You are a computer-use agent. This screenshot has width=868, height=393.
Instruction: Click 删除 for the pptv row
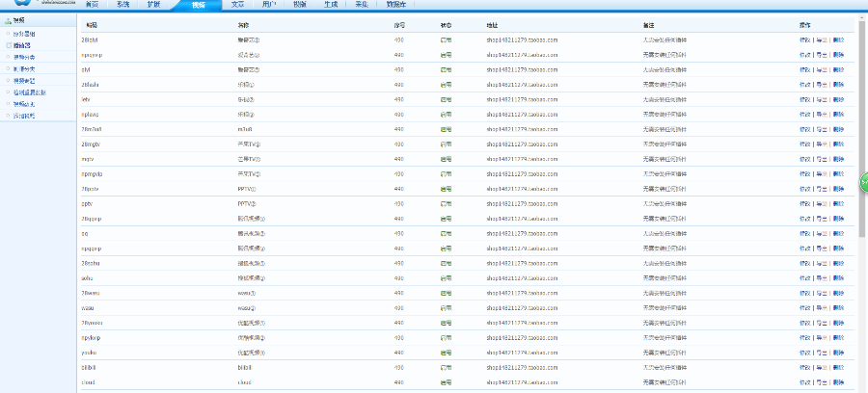838,204
